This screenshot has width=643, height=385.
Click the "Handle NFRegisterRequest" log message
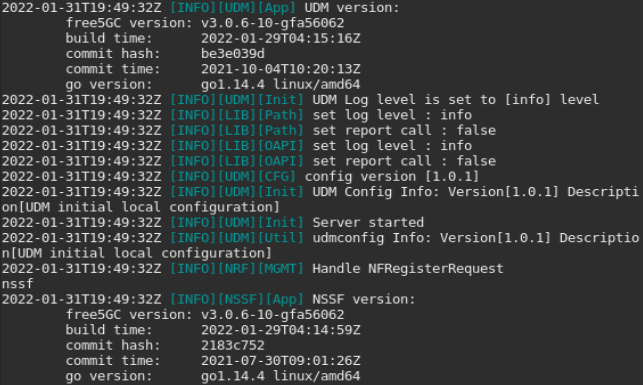click(x=408, y=269)
